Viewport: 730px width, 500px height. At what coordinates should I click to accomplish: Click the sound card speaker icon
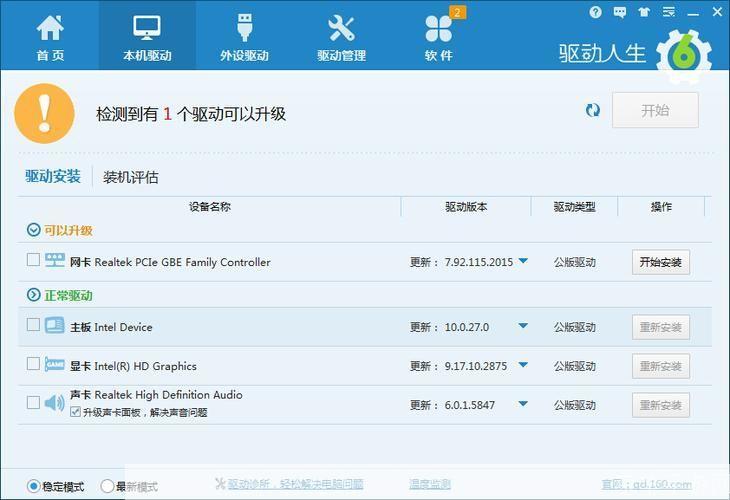(x=54, y=403)
